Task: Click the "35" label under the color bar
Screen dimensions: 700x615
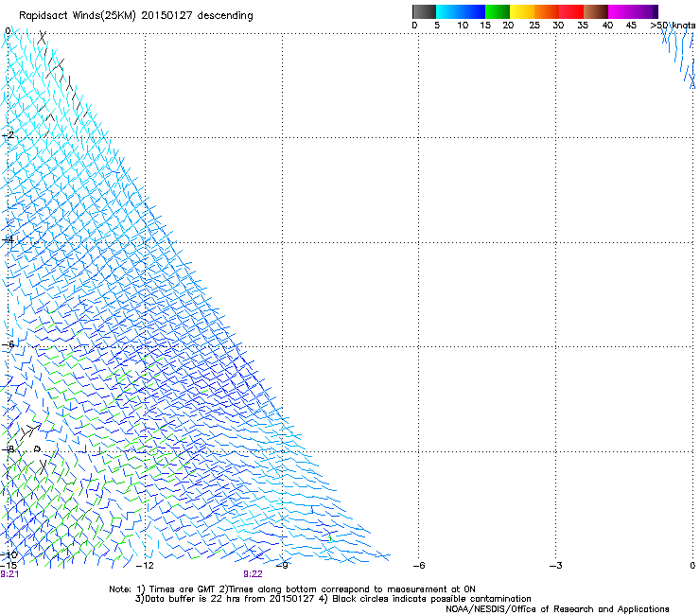Action: click(583, 26)
